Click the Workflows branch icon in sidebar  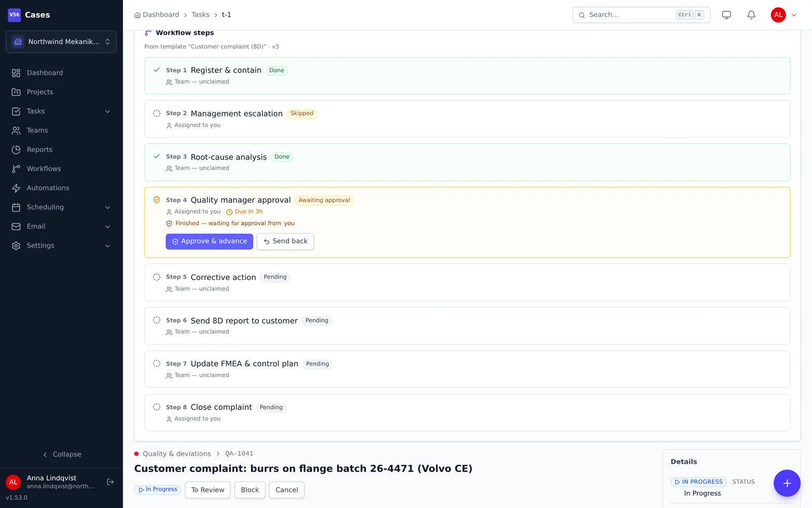click(x=16, y=169)
